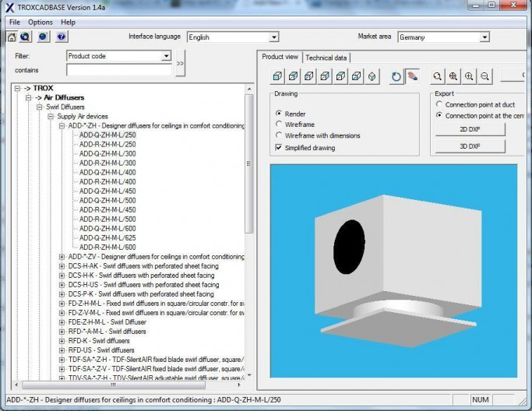Click the TROXCADBASE title bar app icon

[10, 8]
